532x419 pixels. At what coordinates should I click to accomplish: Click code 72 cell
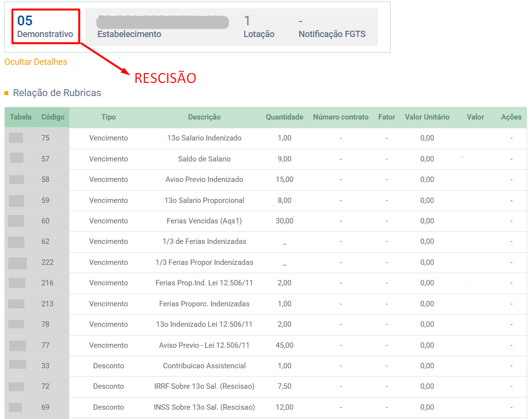pos(45,386)
